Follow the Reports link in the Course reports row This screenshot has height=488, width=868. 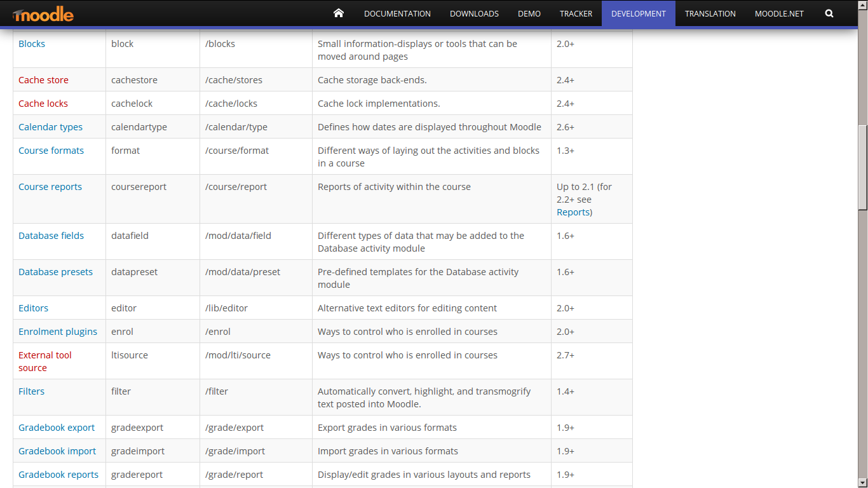573,212
